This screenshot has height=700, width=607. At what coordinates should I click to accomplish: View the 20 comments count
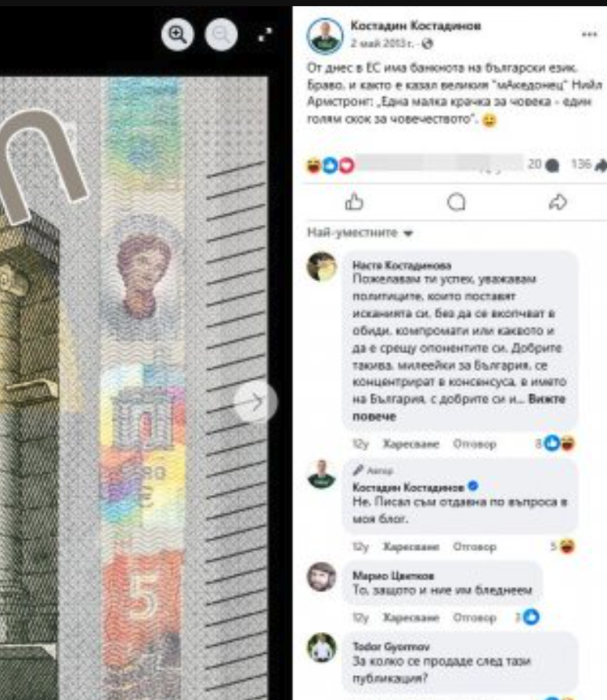click(x=543, y=164)
